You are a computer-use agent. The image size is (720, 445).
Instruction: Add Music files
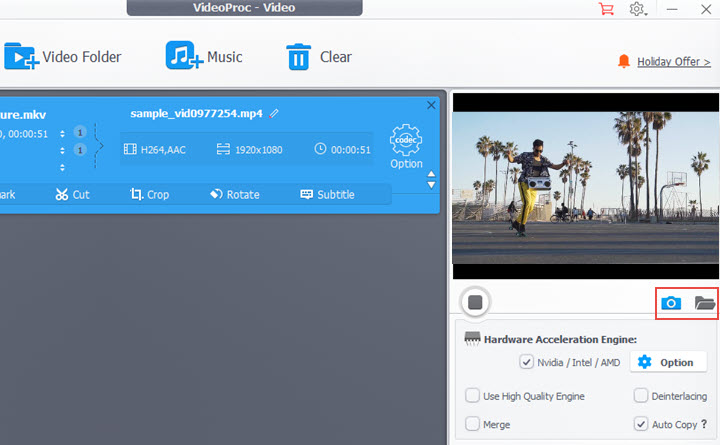[204, 56]
